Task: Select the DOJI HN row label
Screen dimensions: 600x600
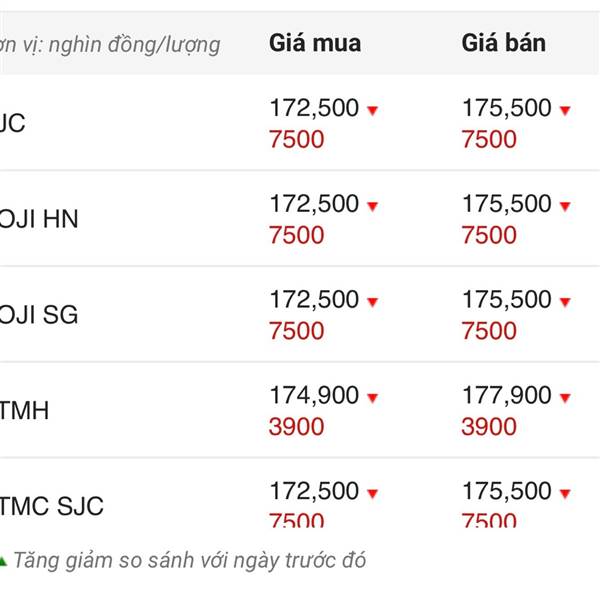Action: tap(38, 219)
